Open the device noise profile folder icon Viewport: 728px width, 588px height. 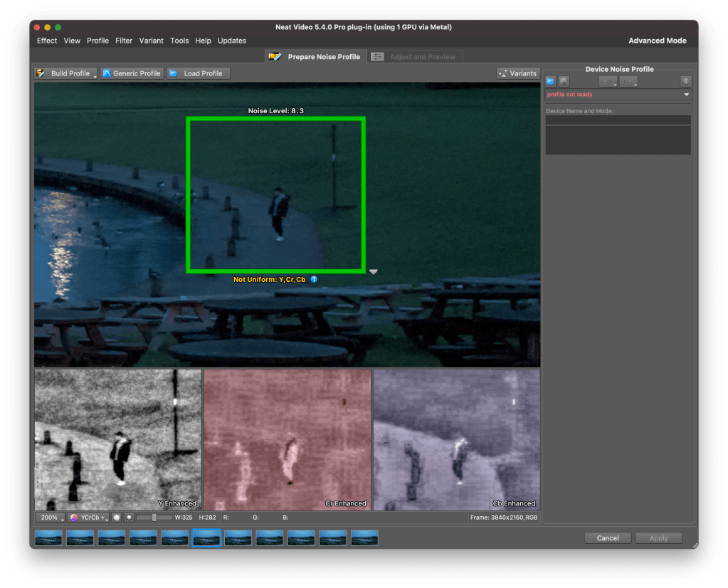point(550,82)
